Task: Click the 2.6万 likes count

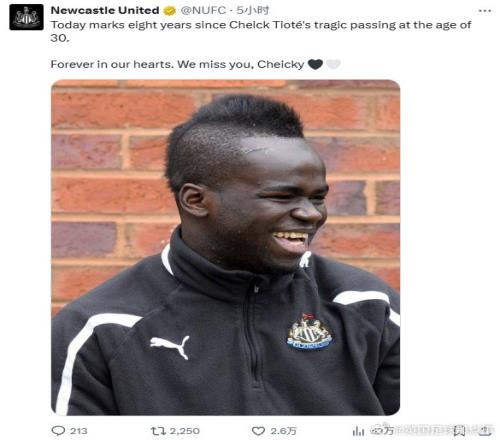Action: 283,431
